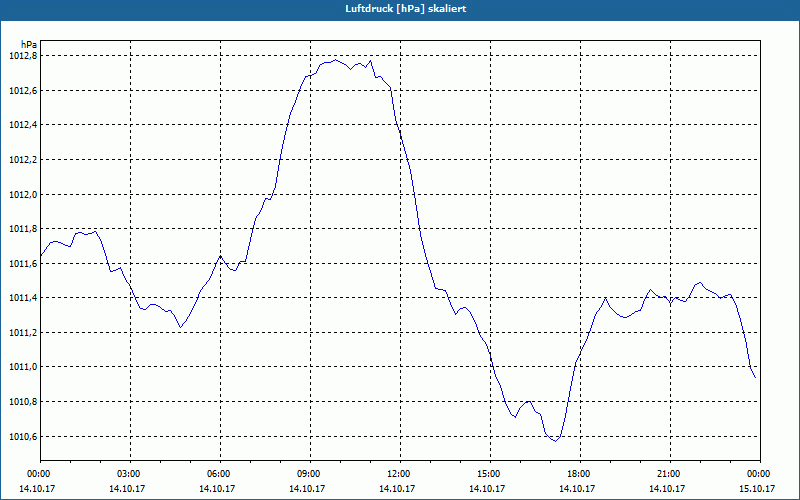This screenshot has height=500, width=800.
Task: Click the 1011,2 axis value
Action: (23, 333)
